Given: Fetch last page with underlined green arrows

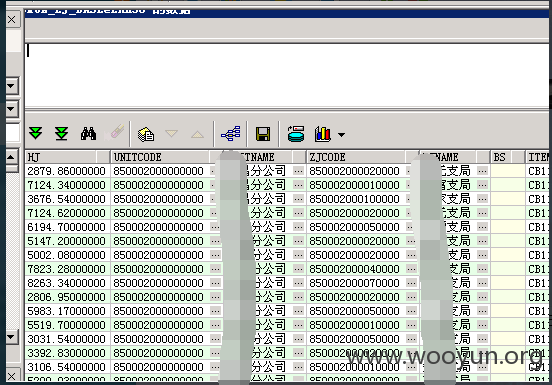Looking at the screenshot, I should click(62, 134).
